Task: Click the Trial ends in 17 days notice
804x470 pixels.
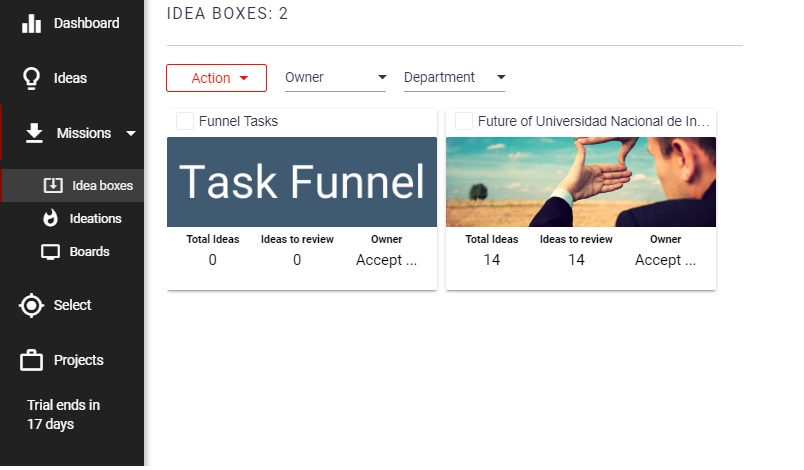Action: click(x=63, y=415)
